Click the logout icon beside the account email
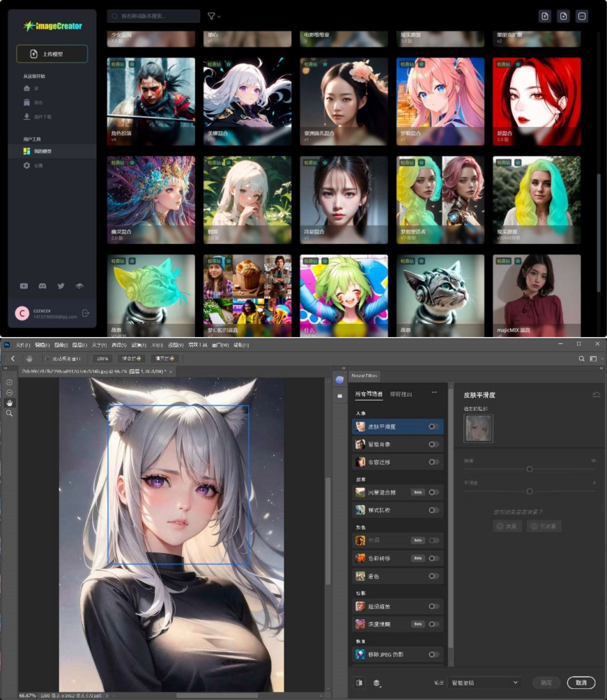Image resolution: width=607 pixels, height=700 pixels. [x=85, y=313]
